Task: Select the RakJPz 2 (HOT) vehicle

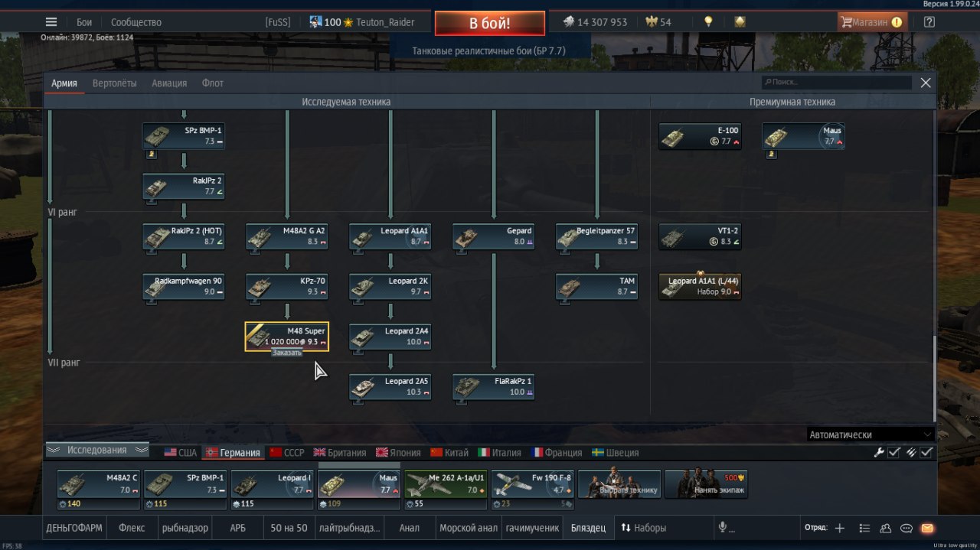Action: 184,236
